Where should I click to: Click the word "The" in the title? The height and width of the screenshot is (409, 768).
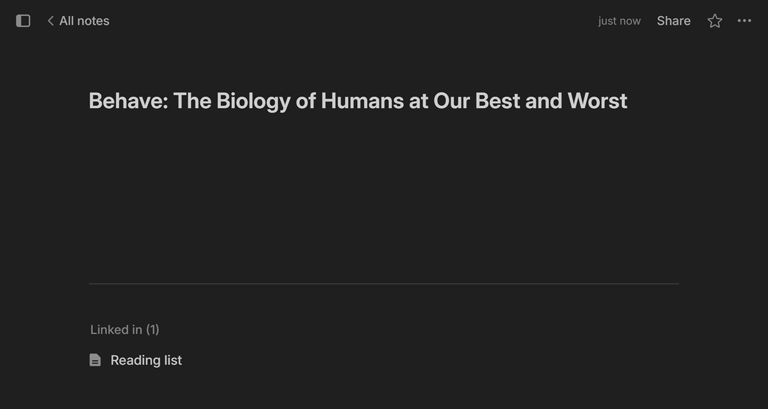[x=191, y=101]
